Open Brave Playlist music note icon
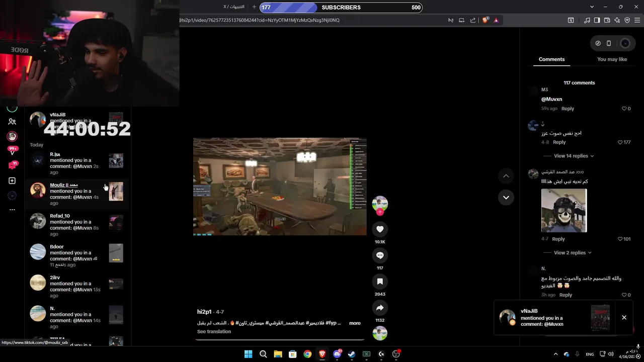644x362 pixels. click(x=587, y=20)
